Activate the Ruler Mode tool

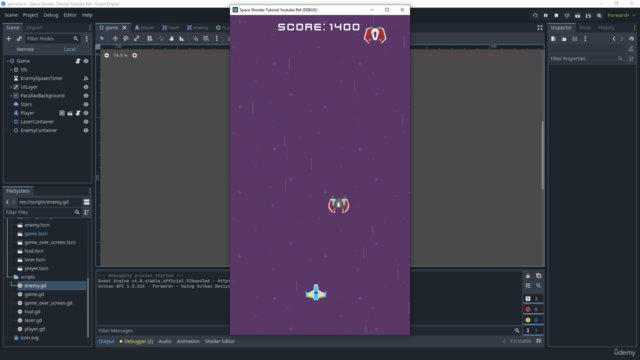click(x=182, y=38)
